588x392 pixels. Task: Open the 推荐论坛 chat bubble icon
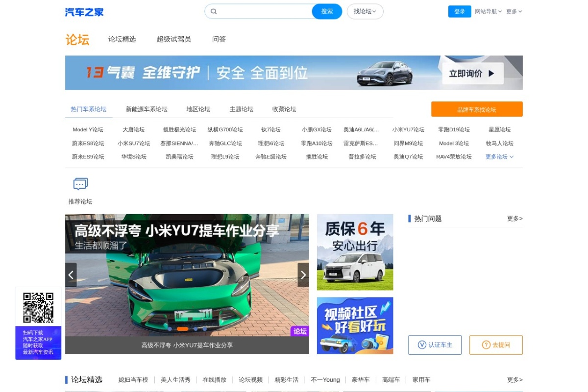click(x=80, y=184)
